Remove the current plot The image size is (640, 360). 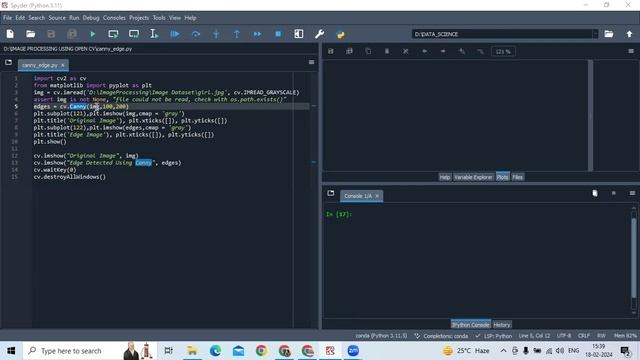[x=387, y=51]
